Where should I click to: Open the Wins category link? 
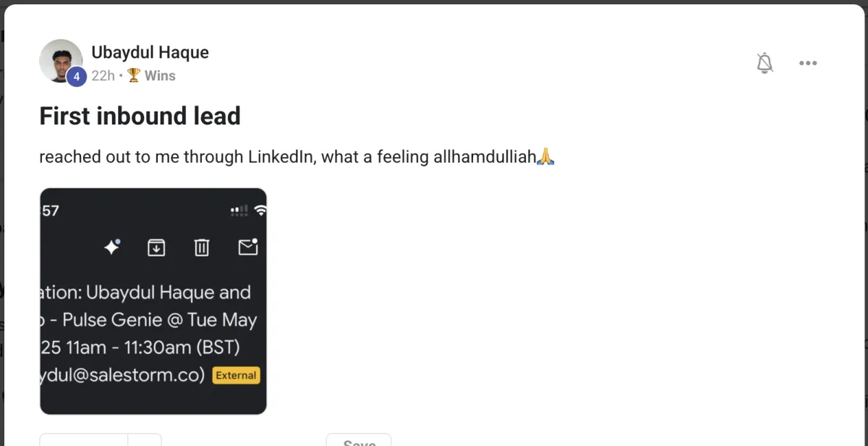click(x=160, y=75)
